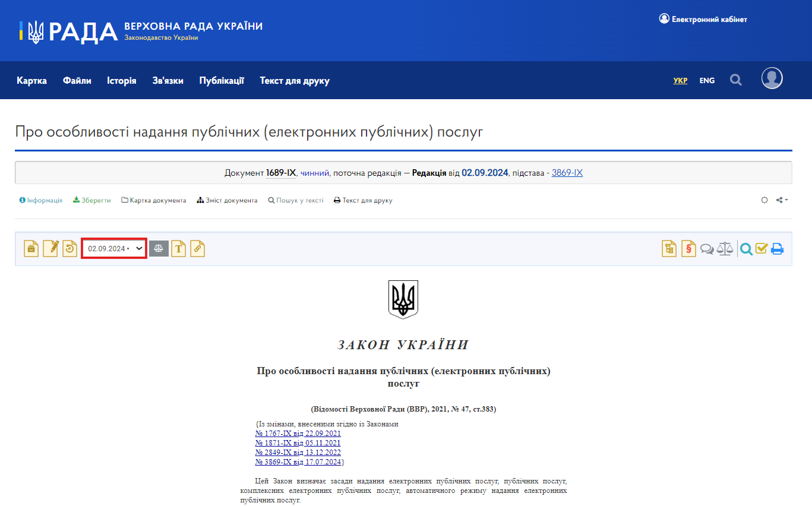Open the revision history clock icon
Image resolution: width=812 pixels, height=506 pixels.
coord(70,248)
